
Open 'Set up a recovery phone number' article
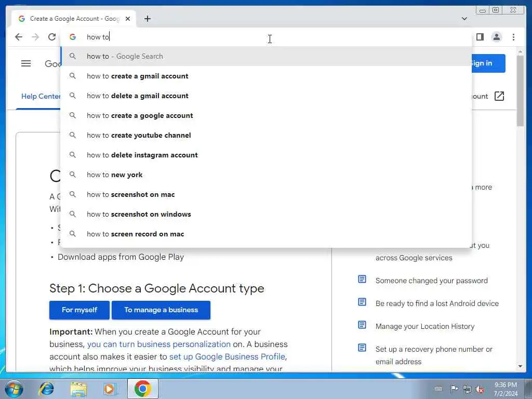click(434, 355)
